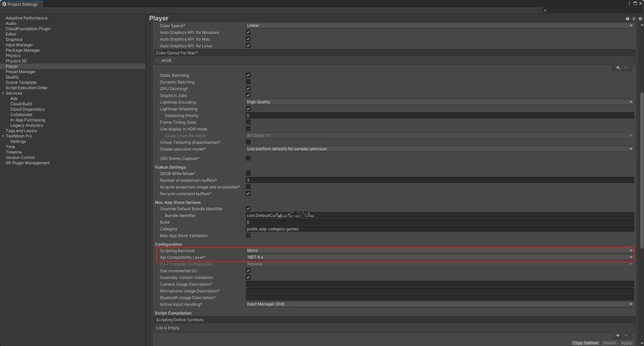
Task: Click the Revert button
Action: tap(609, 343)
